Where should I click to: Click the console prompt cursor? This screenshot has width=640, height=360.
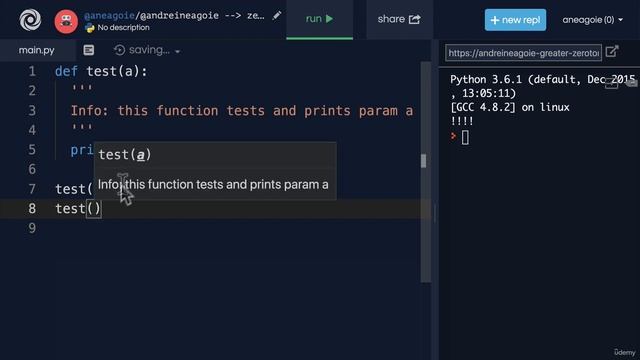pyautogui.click(x=465, y=137)
